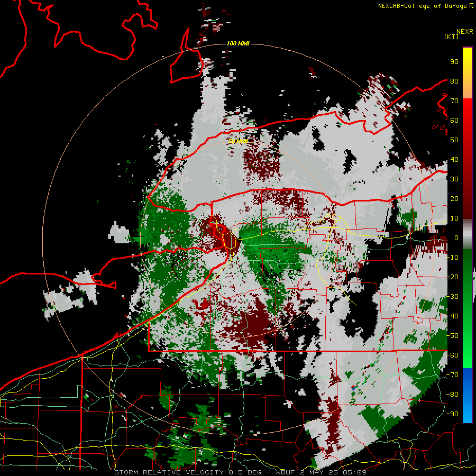Click the -70 knot scale label
Image resolution: width=476 pixels, height=476 pixels.
click(x=453, y=375)
